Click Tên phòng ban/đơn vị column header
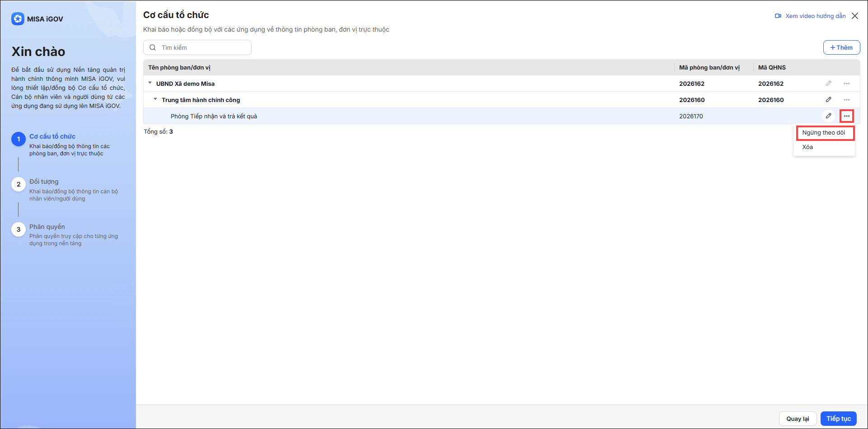Image resolution: width=868 pixels, height=429 pixels. (x=179, y=68)
